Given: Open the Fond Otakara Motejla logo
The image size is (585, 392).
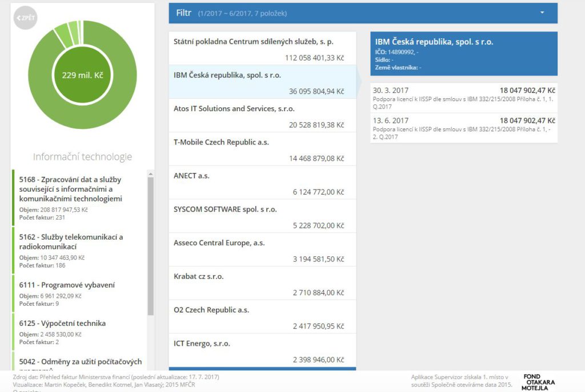Looking at the screenshot, I should pos(538,382).
